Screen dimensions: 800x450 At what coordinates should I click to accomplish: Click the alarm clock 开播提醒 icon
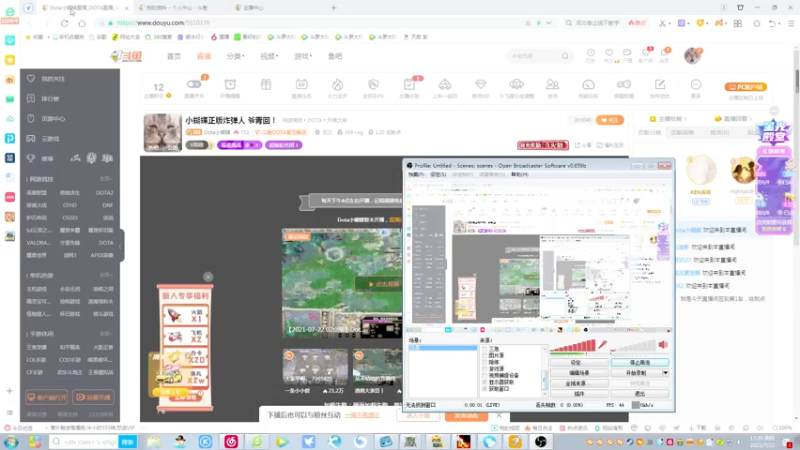(x=230, y=85)
